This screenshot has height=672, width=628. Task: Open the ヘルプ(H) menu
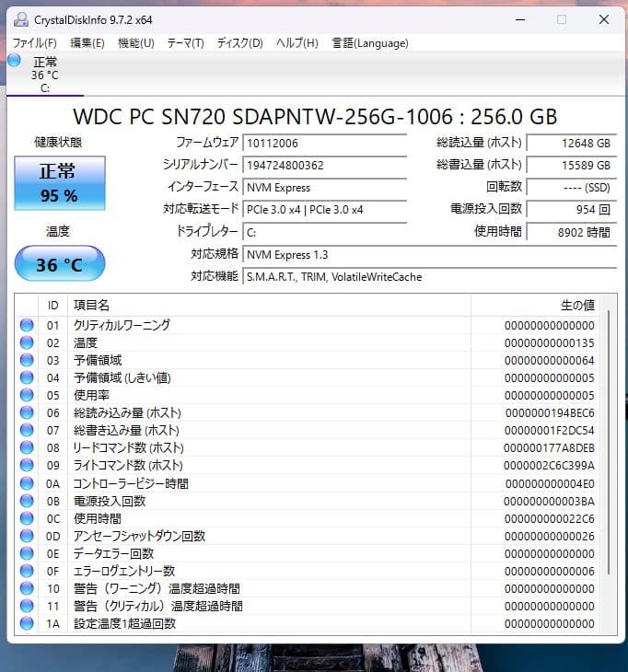pos(297,43)
